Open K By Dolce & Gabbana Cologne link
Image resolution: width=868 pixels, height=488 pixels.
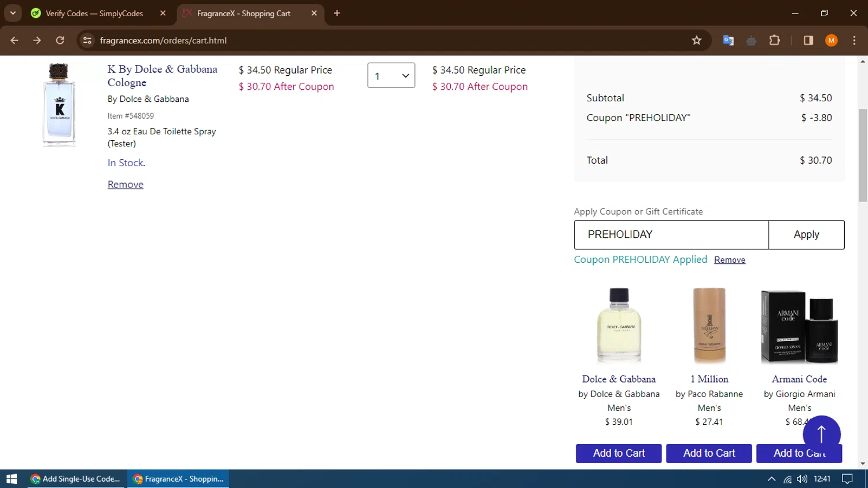[163, 76]
